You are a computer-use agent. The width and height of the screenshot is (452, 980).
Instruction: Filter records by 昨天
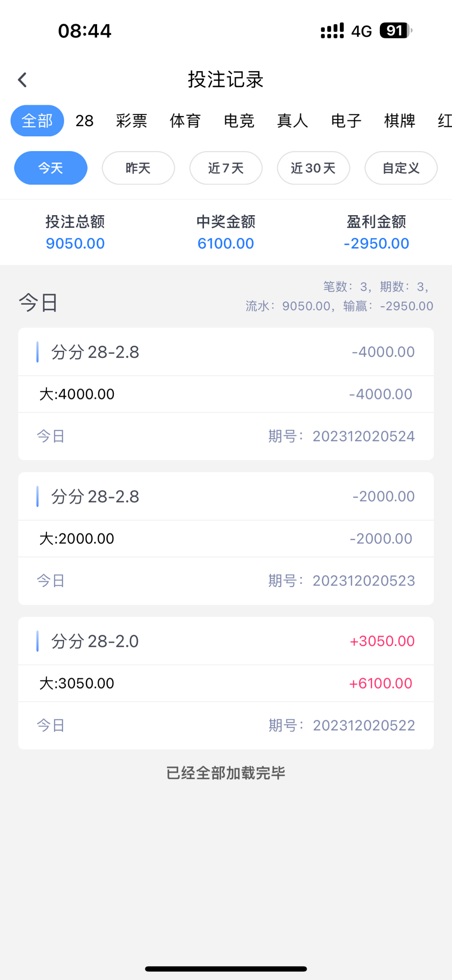(x=138, y=168)
